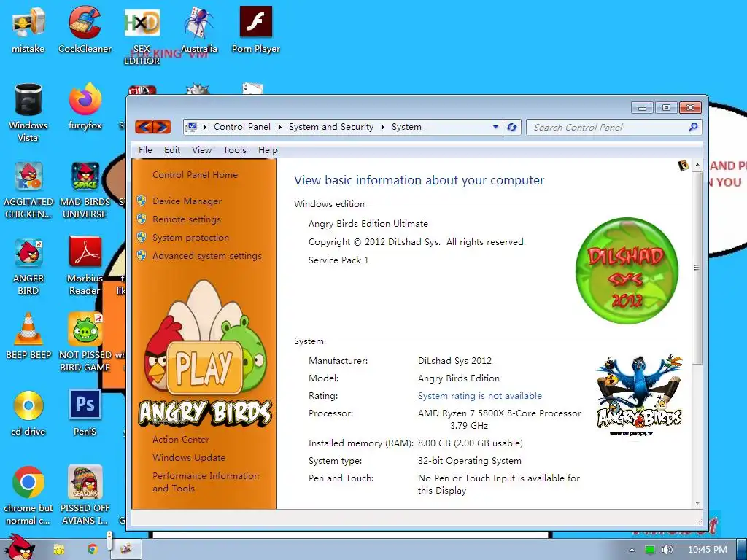Select the AMD Ryzen 7 5800X processor text

pyautogui.click(x=499, y=419)
